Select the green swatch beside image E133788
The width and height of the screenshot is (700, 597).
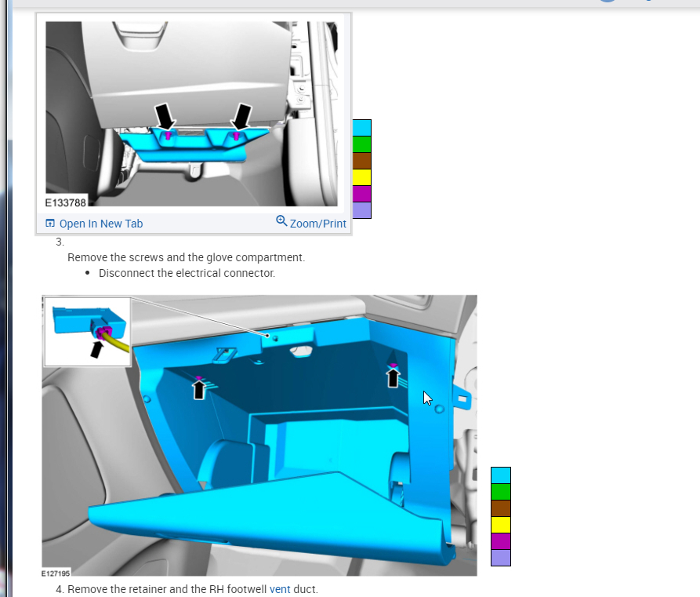point(362,144)
